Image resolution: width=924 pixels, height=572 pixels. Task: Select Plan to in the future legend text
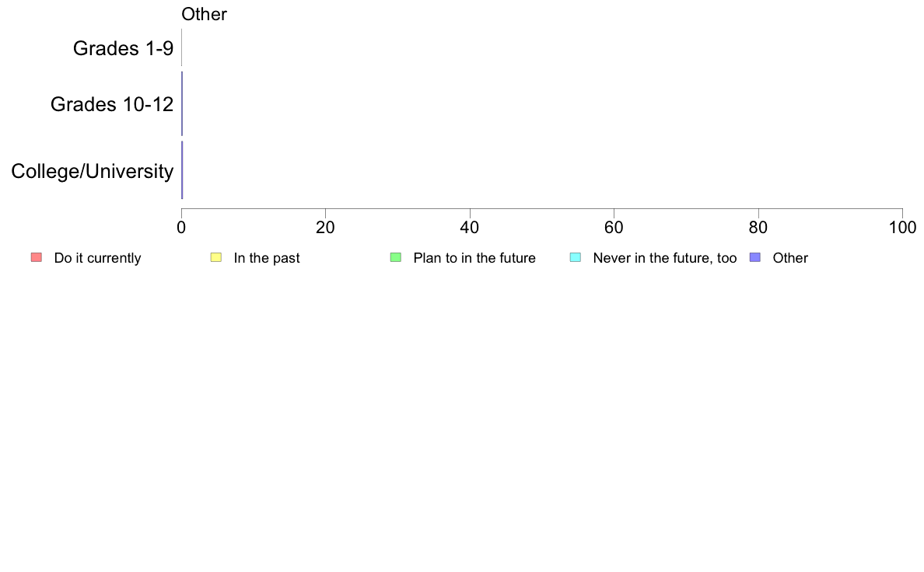click(474, 258)
